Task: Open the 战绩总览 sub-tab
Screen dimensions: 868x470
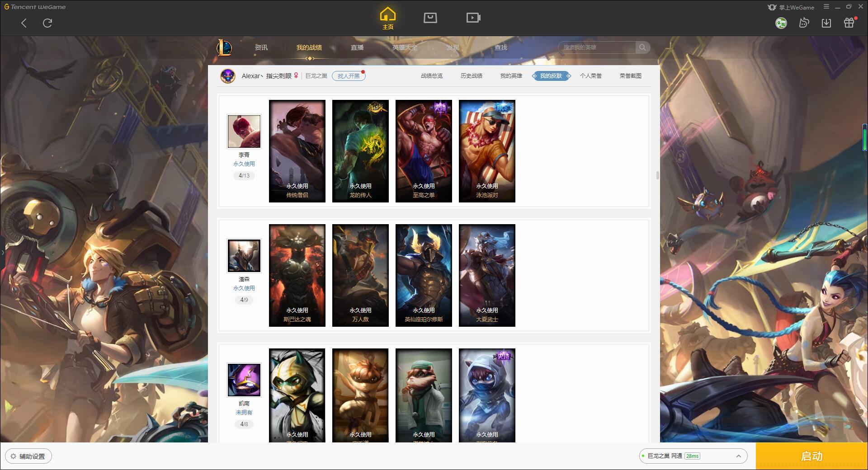Action: (x=432, y=76)
